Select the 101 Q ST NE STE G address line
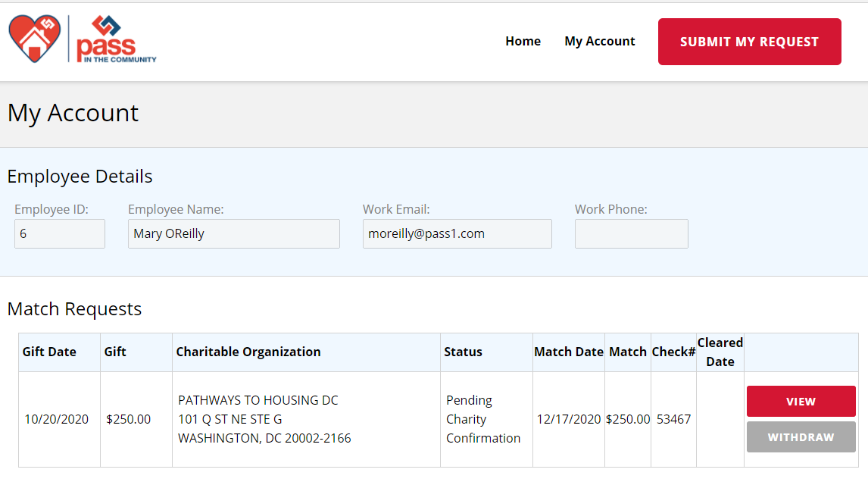This screenshot has width=868, height=485. (x=229, y=419)
